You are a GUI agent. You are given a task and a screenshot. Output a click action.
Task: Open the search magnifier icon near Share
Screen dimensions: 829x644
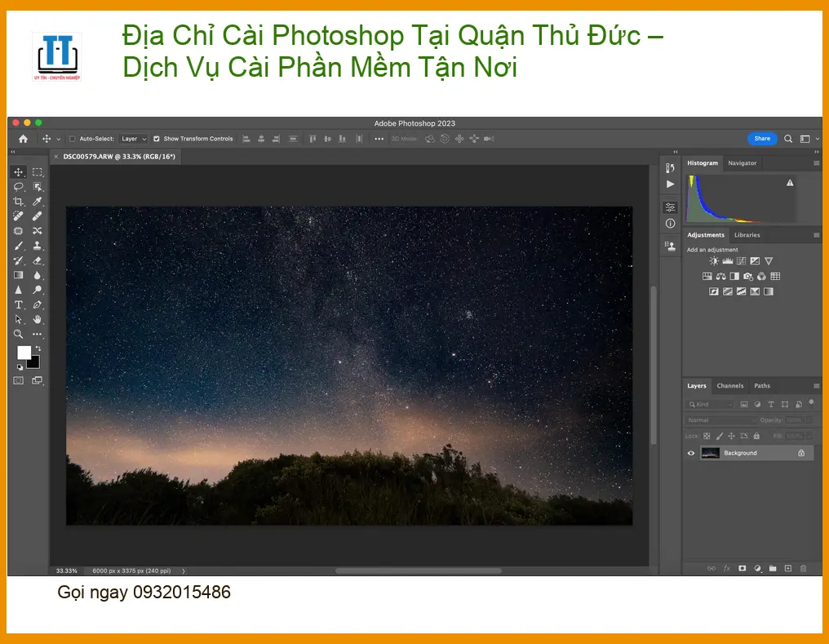pos(788,139)
